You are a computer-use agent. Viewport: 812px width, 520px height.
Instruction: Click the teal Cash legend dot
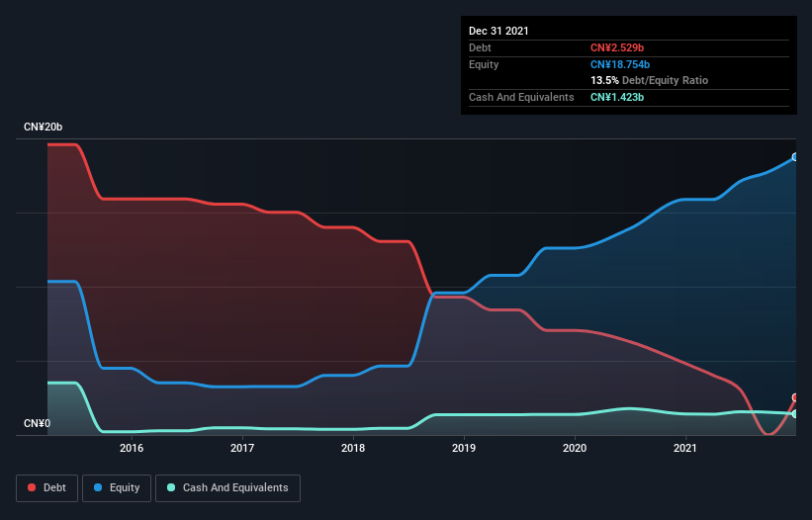171,487
